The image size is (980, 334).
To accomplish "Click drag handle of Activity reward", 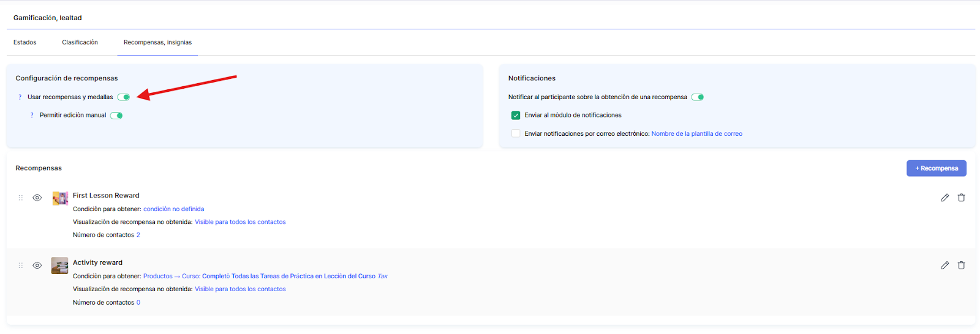I will click(x=20, y=265).
